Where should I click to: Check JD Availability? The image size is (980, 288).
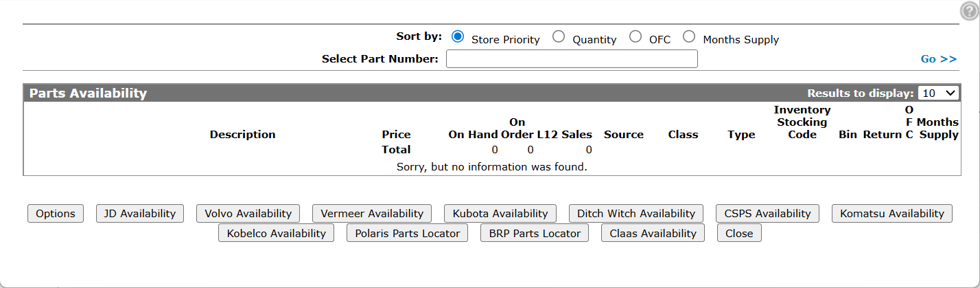pyautogui.click(x=140, y=214)
